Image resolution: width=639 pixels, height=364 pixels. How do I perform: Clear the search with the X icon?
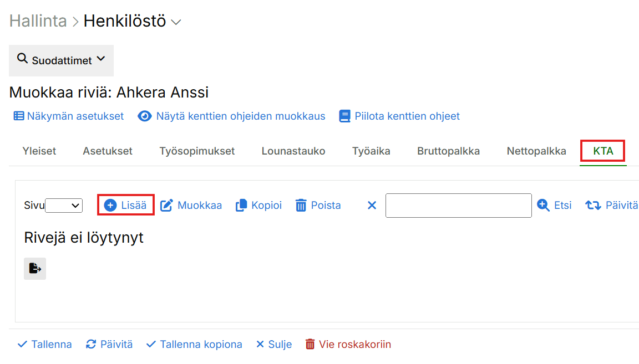click(372, 206)
